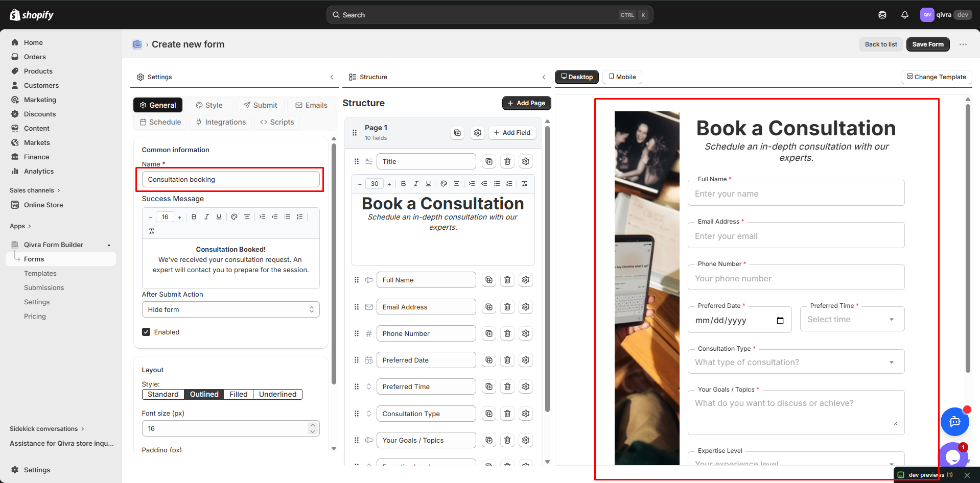Open the Scripts settings tab
The image size is (980, 483).
[277, 122]
